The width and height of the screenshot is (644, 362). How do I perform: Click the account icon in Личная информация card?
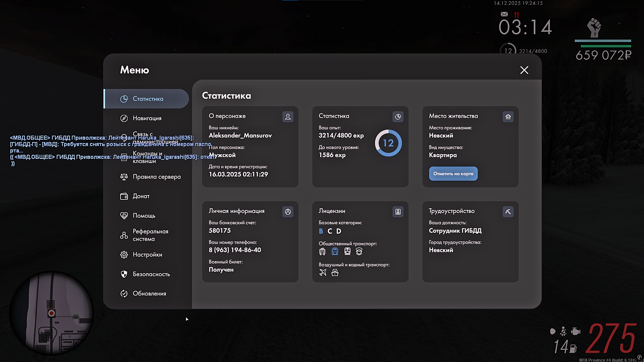click(288, 212)
